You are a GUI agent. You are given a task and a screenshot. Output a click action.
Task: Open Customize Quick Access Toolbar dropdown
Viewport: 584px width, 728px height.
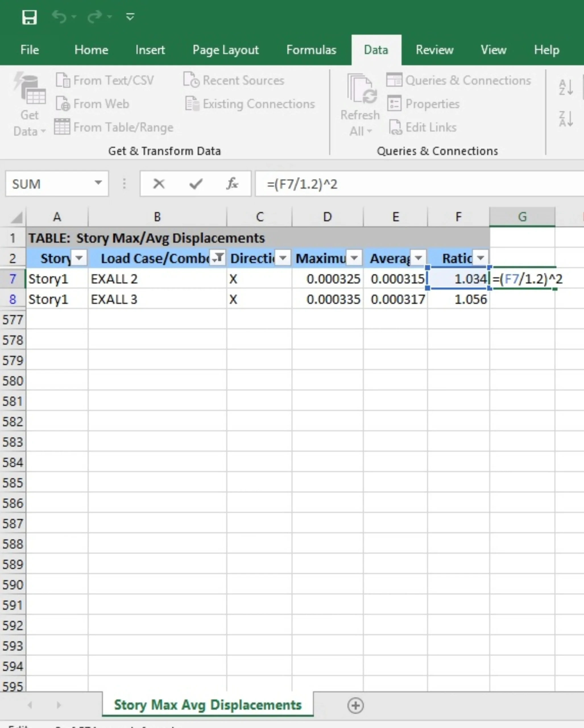(130, 17)
